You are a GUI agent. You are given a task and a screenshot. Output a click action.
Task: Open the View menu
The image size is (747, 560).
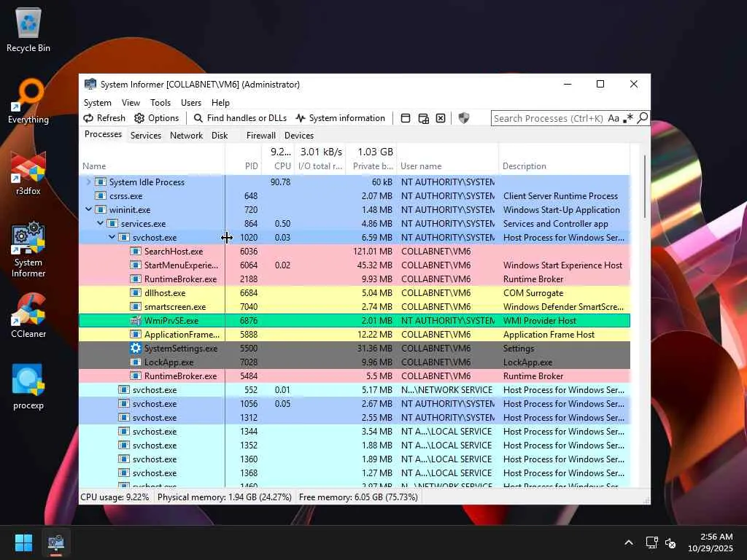(131, 103)
